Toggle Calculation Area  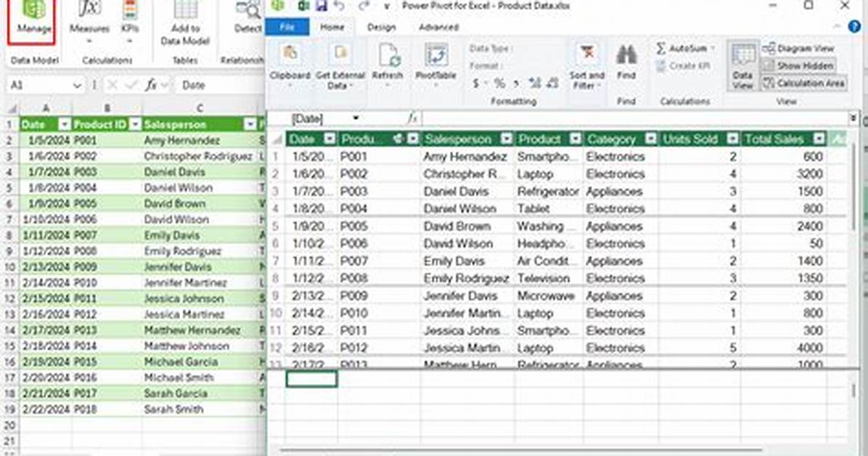pyautogui.click(x=804, y=83)
